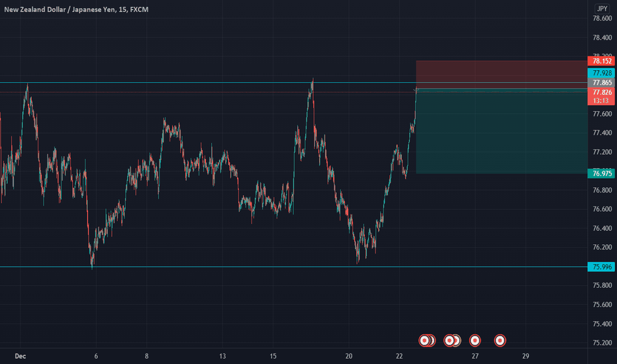617x364 pixels.
Task: Click the 13:13 bar countdown timer
Action: 601,101
